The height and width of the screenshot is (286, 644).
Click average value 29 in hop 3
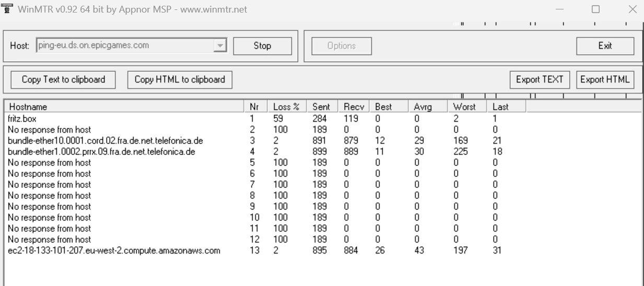click(x=419, y=141)
